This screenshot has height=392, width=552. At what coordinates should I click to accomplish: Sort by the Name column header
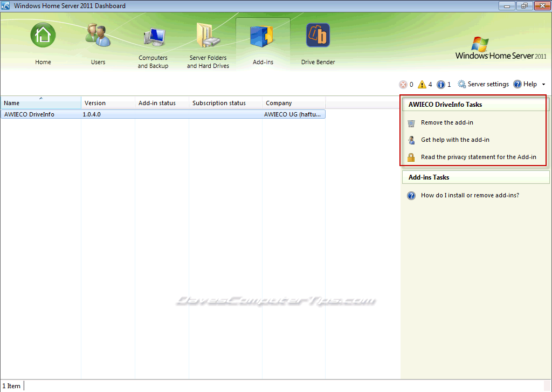click(x=41, y=103)
